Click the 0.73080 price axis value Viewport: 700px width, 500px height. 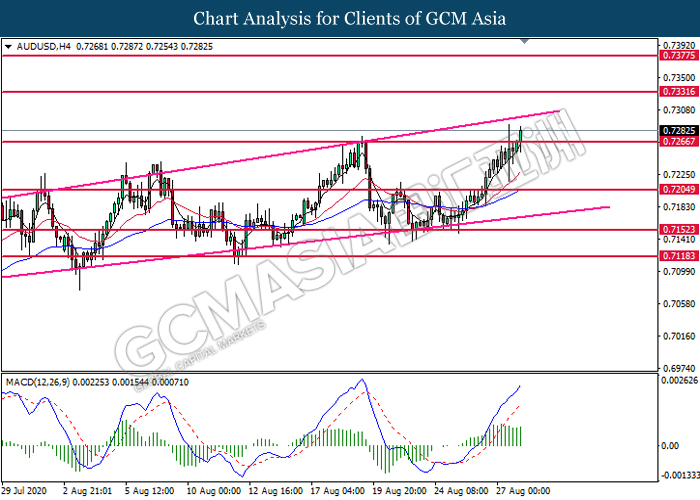tap(679, 110)
